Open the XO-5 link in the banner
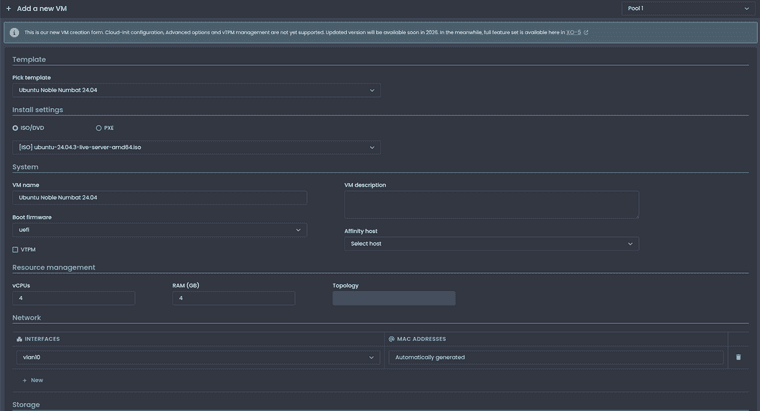This screenshot has height=411, width=760. coord(573,32)
